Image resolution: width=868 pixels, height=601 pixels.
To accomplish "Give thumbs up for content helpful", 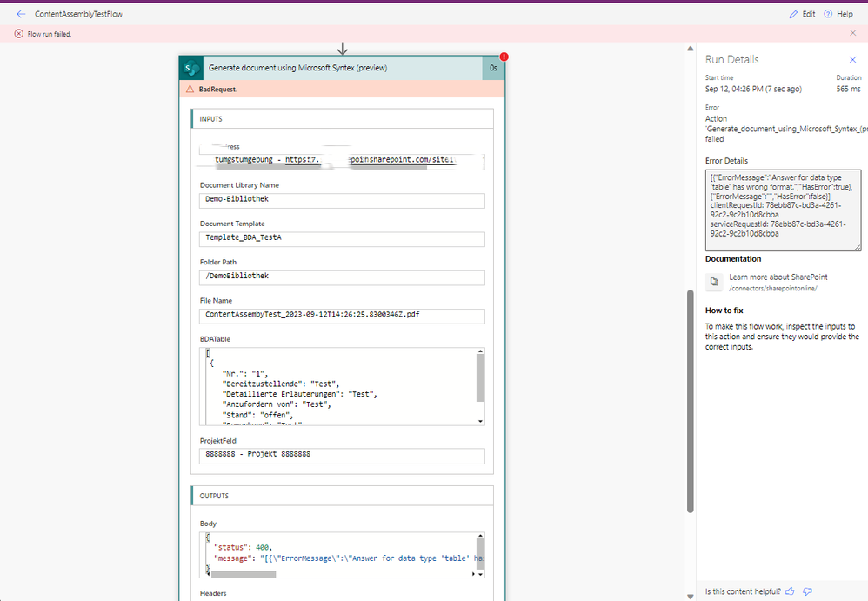I will (x=790, y=591).
